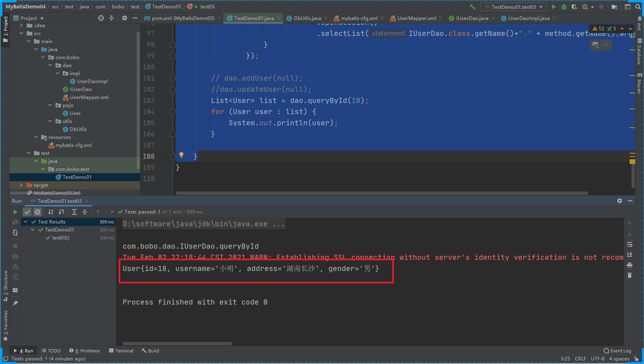Switch to the UserMapper.xml editor tab
644x364 pixels.
416,18
